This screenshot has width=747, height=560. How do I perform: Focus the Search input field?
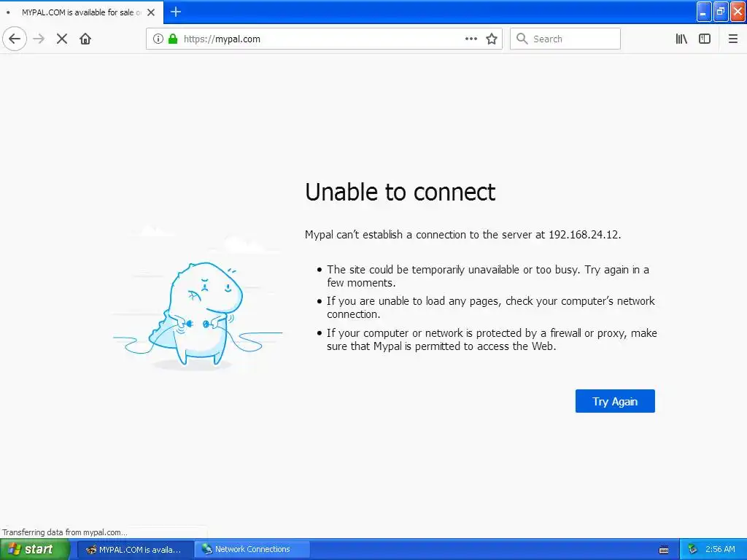click(x=565, y=39)
